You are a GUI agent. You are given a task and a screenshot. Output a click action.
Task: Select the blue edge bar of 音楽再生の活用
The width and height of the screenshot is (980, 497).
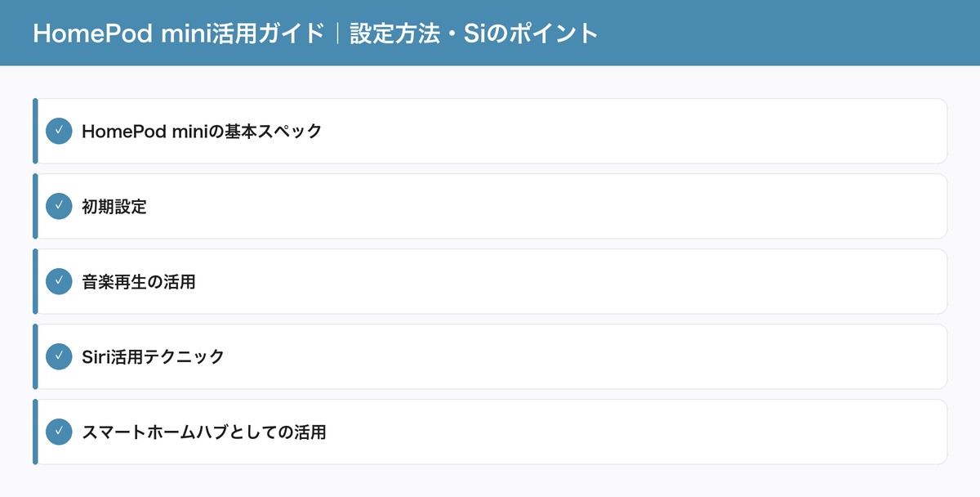coord(35,281)
